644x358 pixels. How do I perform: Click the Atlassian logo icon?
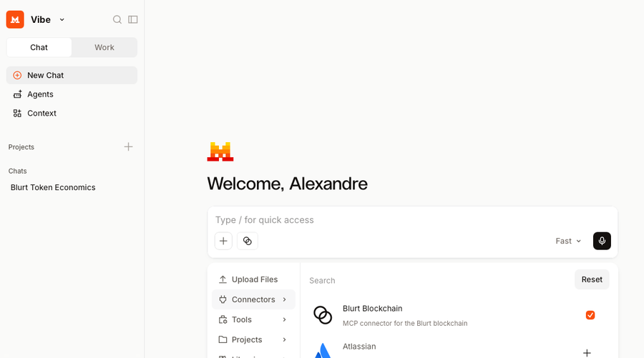(x=323, y=351)
